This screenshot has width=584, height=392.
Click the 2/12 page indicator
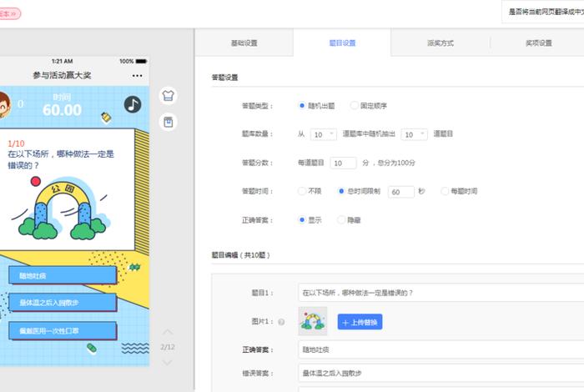(168, 347)
